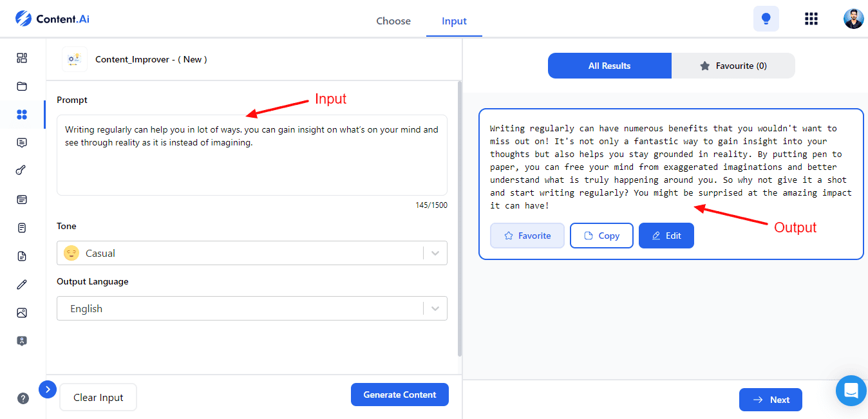Open the image generator sidebar icon

click(22, 313)
